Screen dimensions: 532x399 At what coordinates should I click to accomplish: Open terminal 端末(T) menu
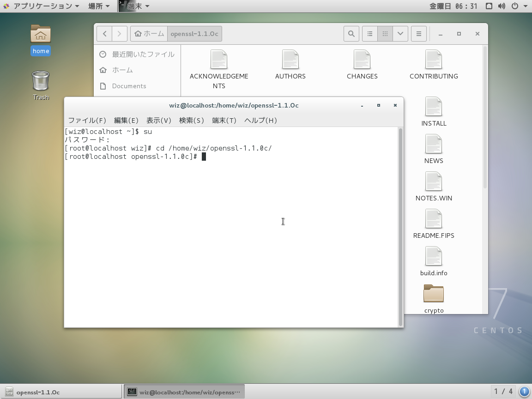(x=224, y=121)
